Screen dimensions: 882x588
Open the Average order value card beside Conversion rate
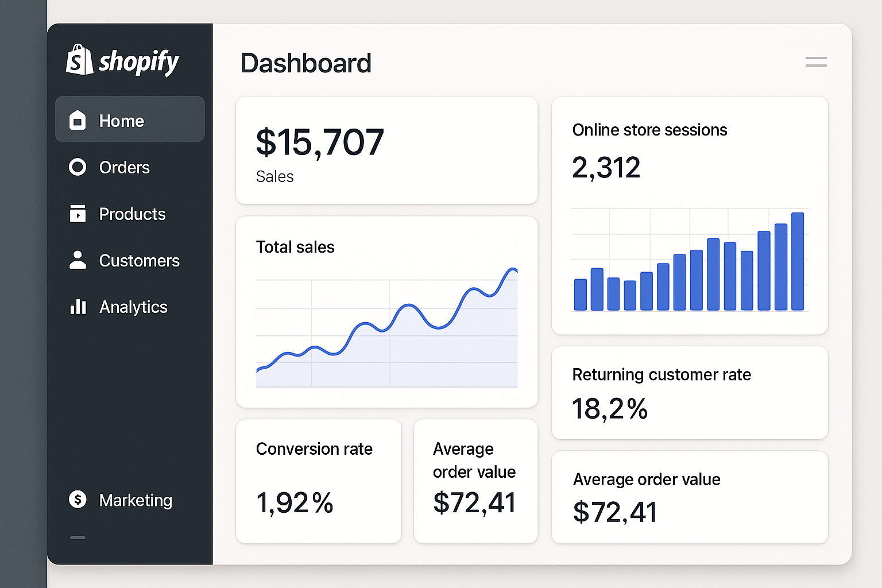(475, 481)
